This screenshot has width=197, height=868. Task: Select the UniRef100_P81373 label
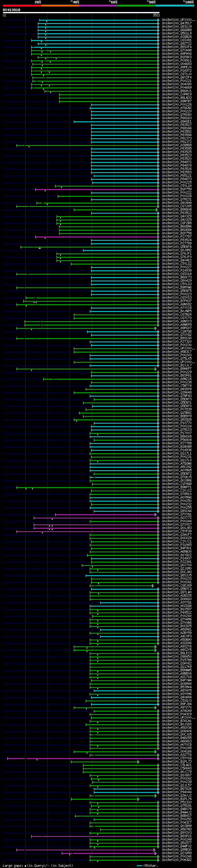click(176, 139)
